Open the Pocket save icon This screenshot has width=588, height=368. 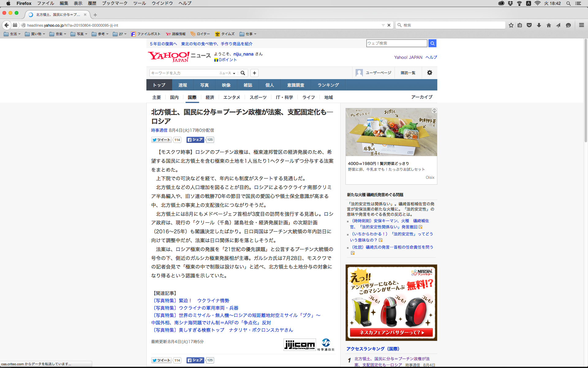(529, 25)
